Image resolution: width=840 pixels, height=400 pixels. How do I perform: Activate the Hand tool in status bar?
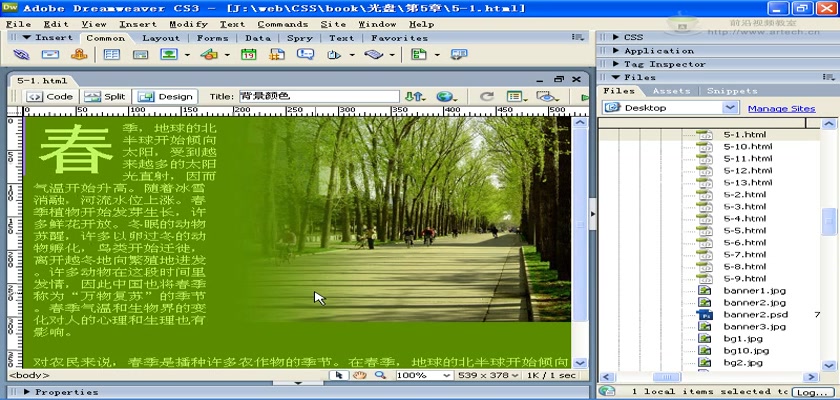[x=359, y=375]
